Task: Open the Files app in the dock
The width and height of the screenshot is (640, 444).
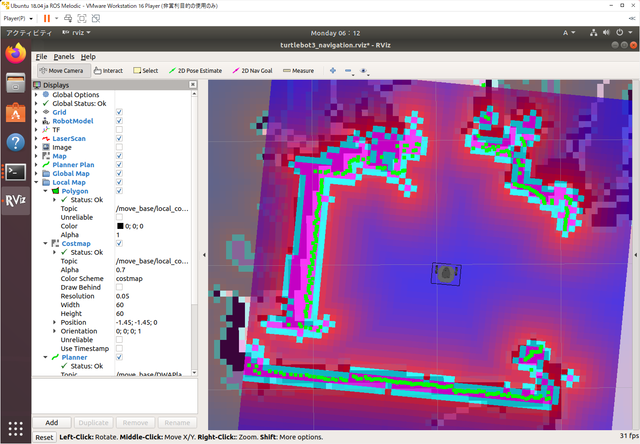Action: [16, 83]
